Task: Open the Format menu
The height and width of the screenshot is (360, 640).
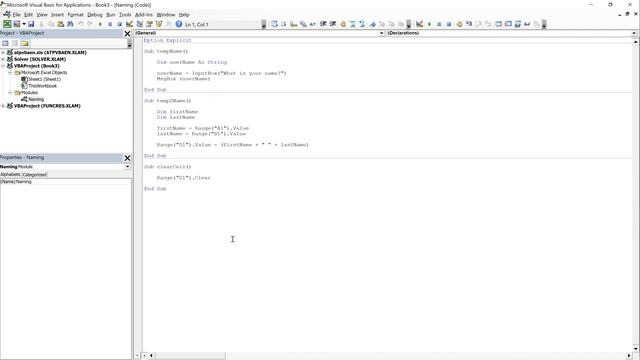Action: point(76,15)
